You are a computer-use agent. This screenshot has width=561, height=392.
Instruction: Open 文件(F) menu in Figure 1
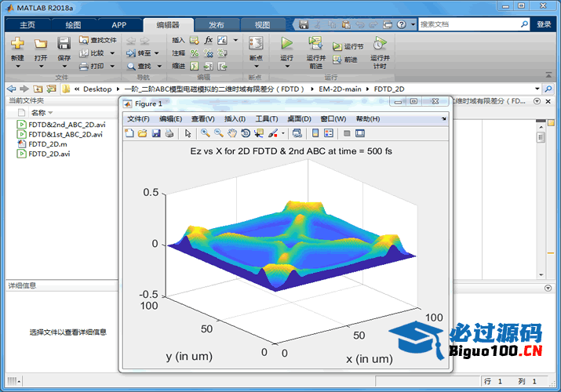pyautogui.click(x=138, y=118)
